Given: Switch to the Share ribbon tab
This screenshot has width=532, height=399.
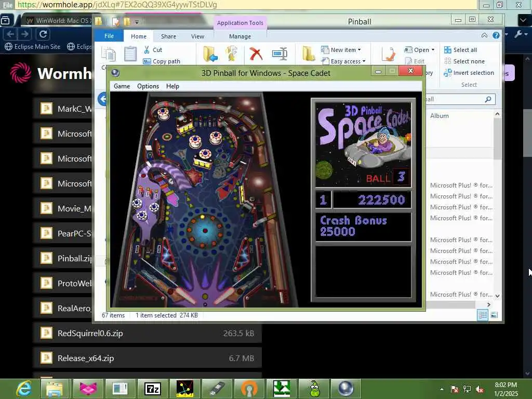Looking at the screenshot, I should [x=168, y=36].
